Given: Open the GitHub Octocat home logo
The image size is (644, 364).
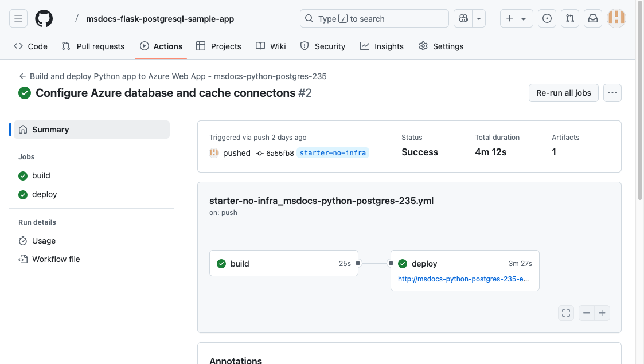Looking at the screenshot, I should 44,18.
